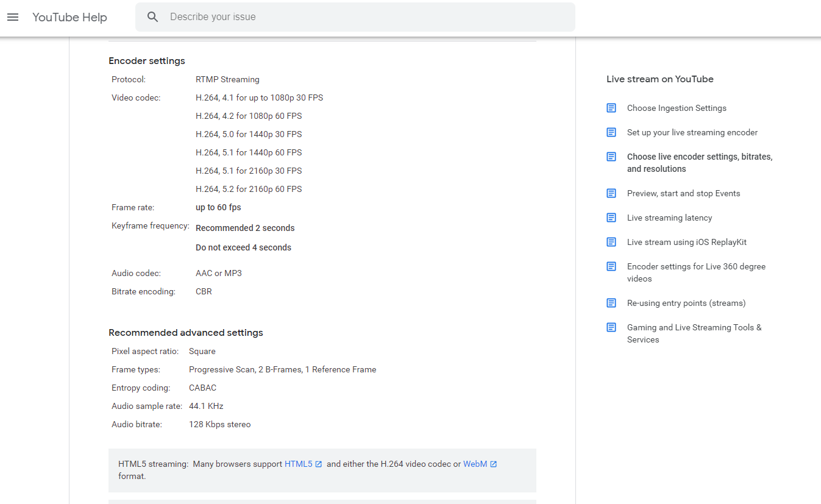Click Recommended 2 seconds text
The width and height of the screenshot is (821, 504).
(x=245, y=228)
